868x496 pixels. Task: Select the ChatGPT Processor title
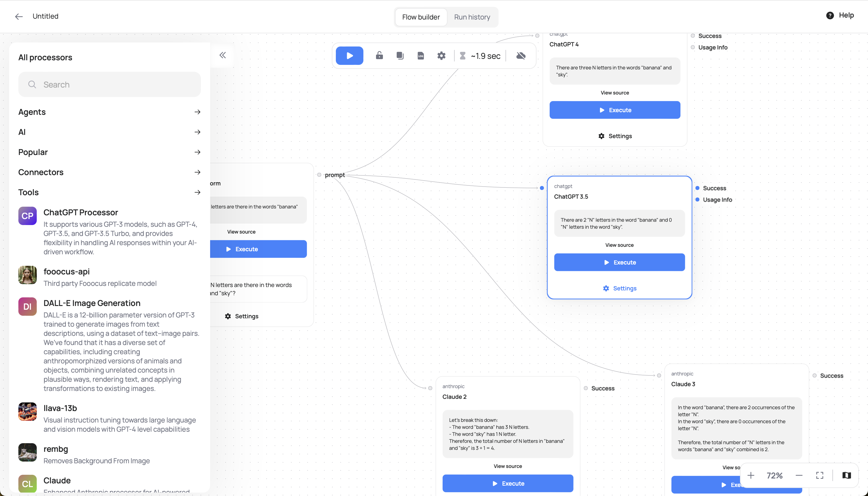click(x=81, y=212)
